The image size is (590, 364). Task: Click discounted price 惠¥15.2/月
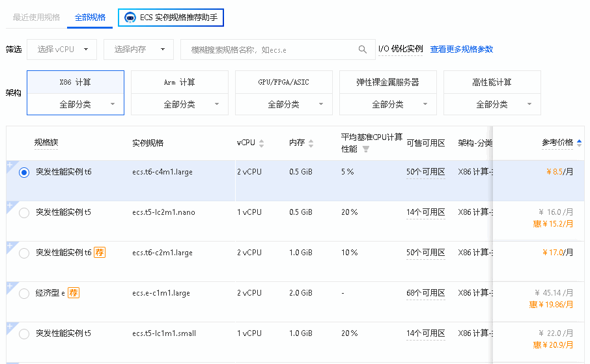(553, 224)
